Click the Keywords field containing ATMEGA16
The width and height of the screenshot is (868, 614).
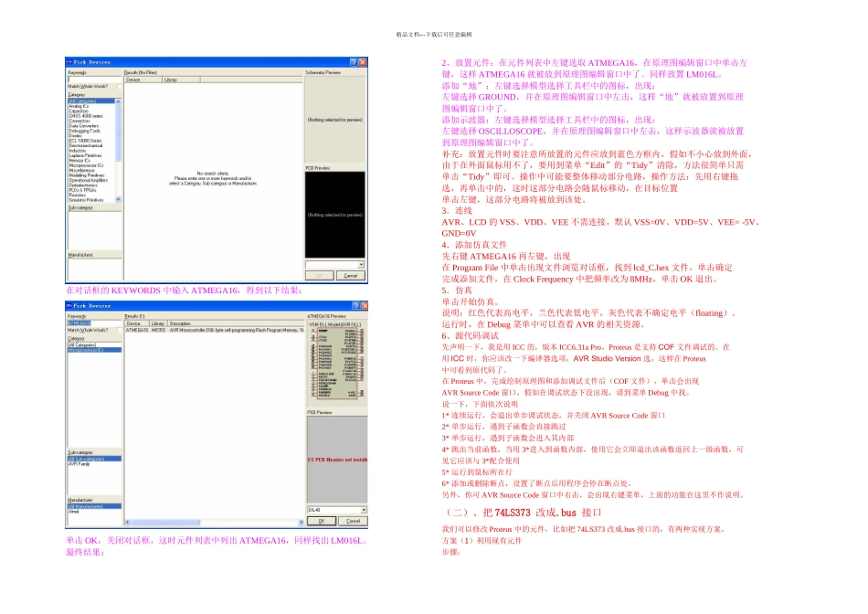click(95, 323)
